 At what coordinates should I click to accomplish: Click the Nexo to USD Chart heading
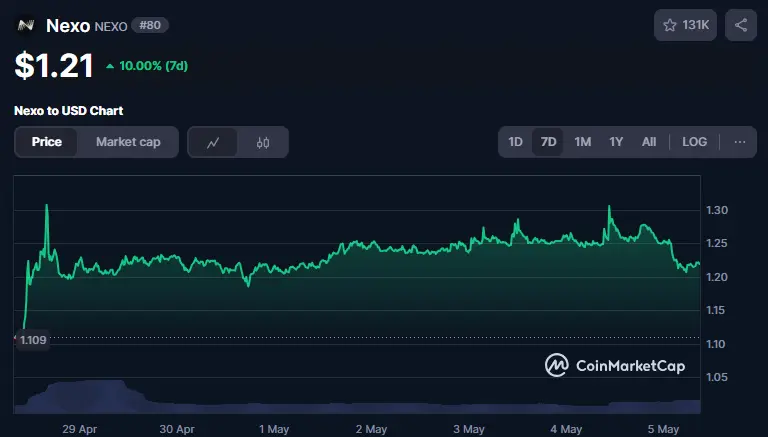click(x=69, y=111)
